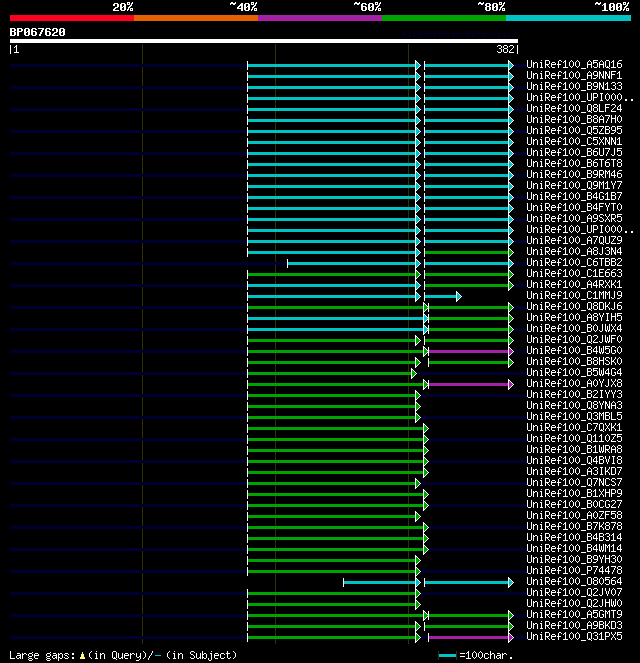Open the UniRef100_B4B314 entry
This screenshot has height=663, width=640.
point(574,537)
